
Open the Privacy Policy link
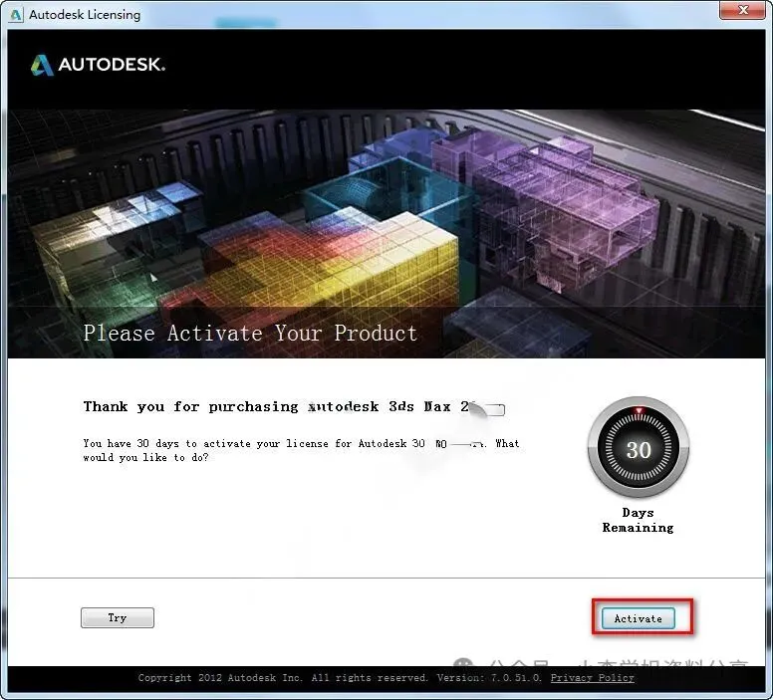592,678
